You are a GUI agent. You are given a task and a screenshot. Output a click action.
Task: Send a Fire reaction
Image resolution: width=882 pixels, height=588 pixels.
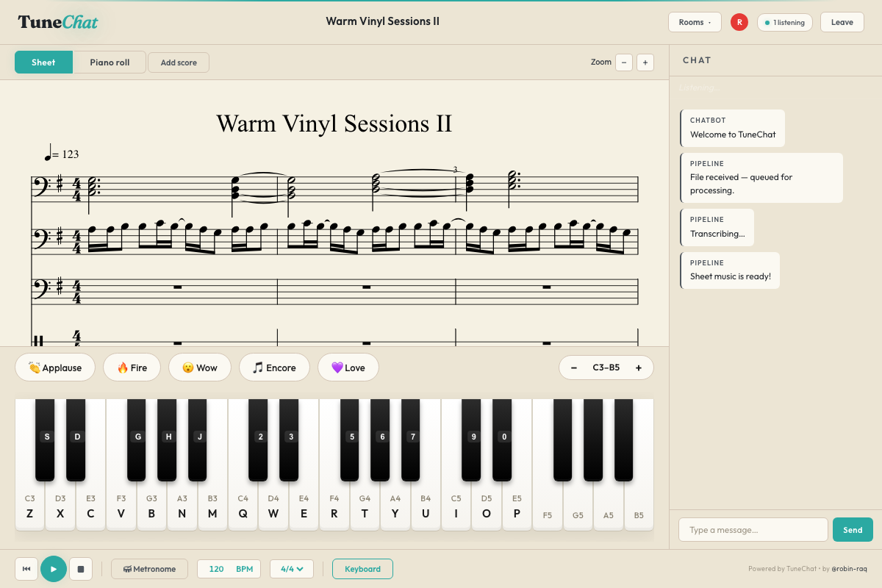pyautogui.click(x=132, y=367)
